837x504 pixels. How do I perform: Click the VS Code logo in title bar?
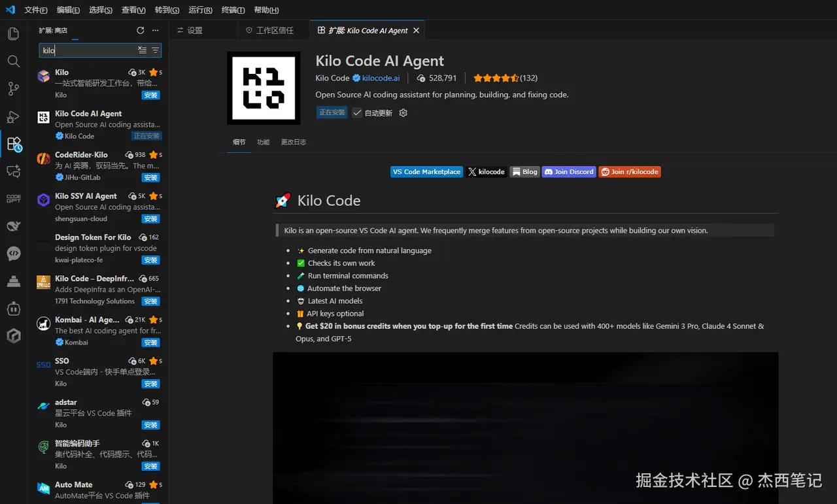[x=10, y=10]
